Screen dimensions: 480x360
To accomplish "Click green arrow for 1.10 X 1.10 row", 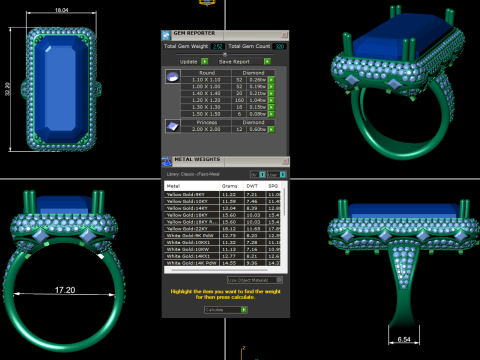I will click(271, 80).
